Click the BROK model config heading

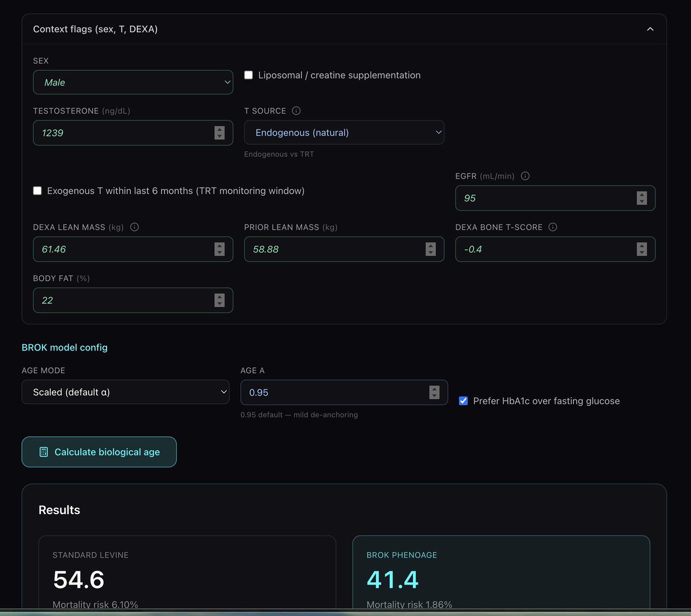click(64, 347)
